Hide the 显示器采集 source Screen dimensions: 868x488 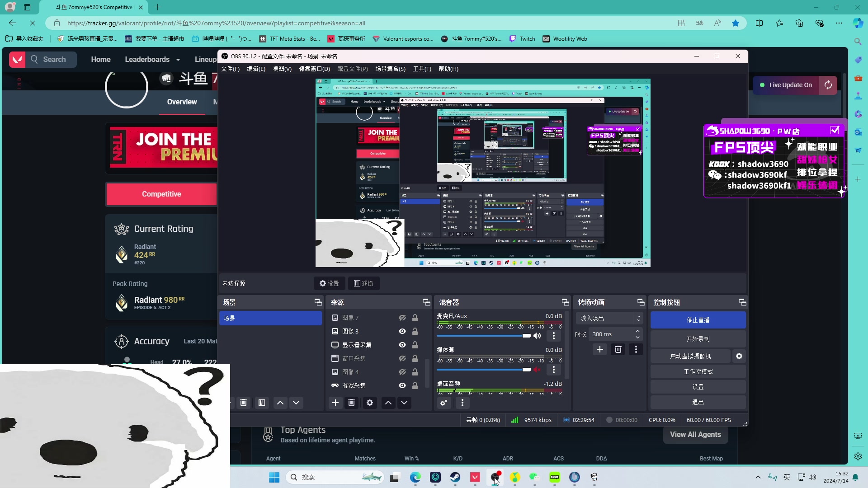402,345
